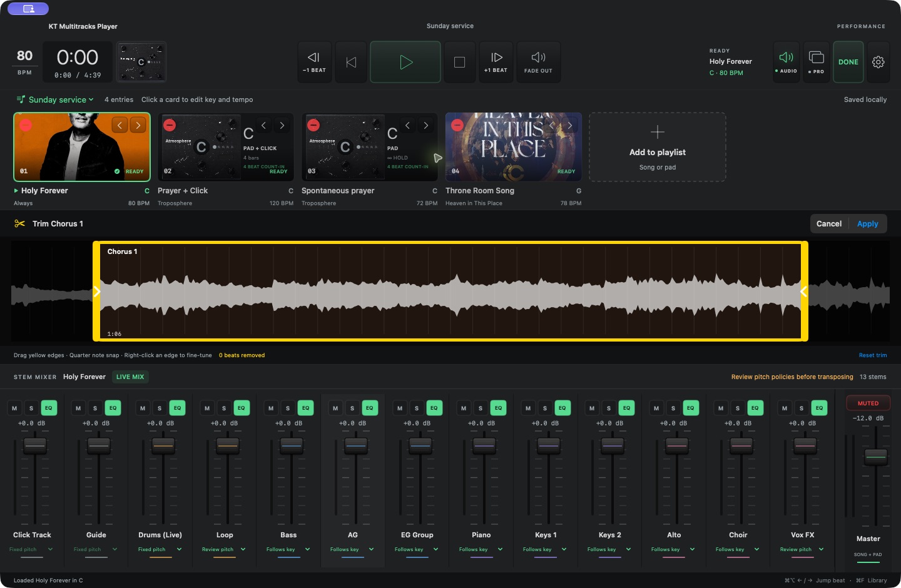
Task: Open Loop Review pitch dropdown
Action: [224, 549]
